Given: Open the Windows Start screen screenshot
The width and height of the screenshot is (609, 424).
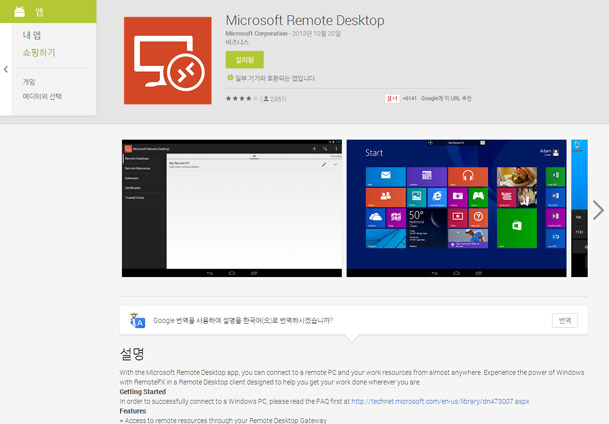Looking at the screenshot, I should click(x=456, y=208).
